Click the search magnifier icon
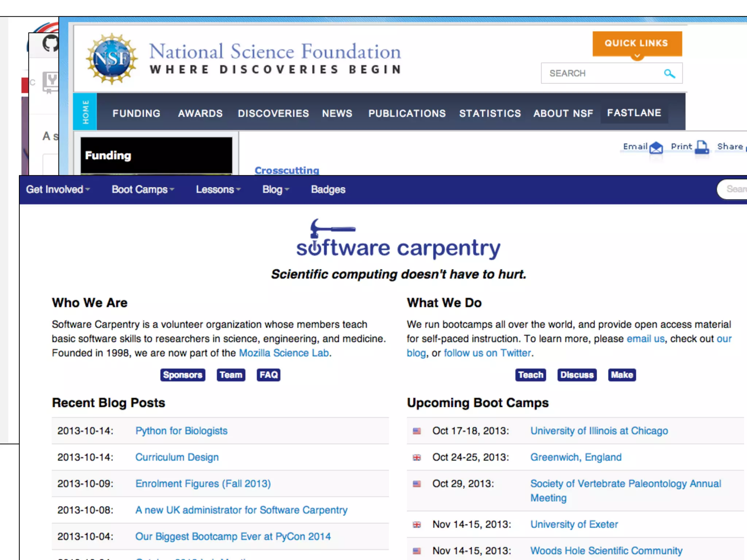This screenshot has height=560, width=747. (x=669, y=74)
